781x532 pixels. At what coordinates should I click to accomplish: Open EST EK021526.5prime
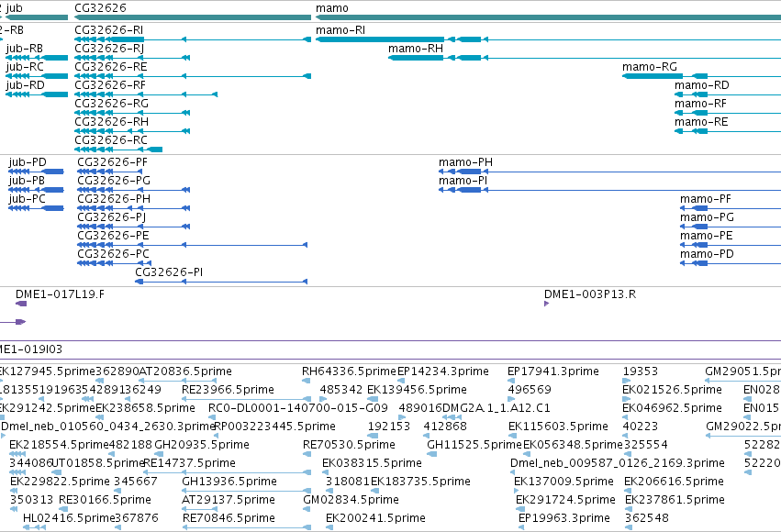[x=672, y=390]
